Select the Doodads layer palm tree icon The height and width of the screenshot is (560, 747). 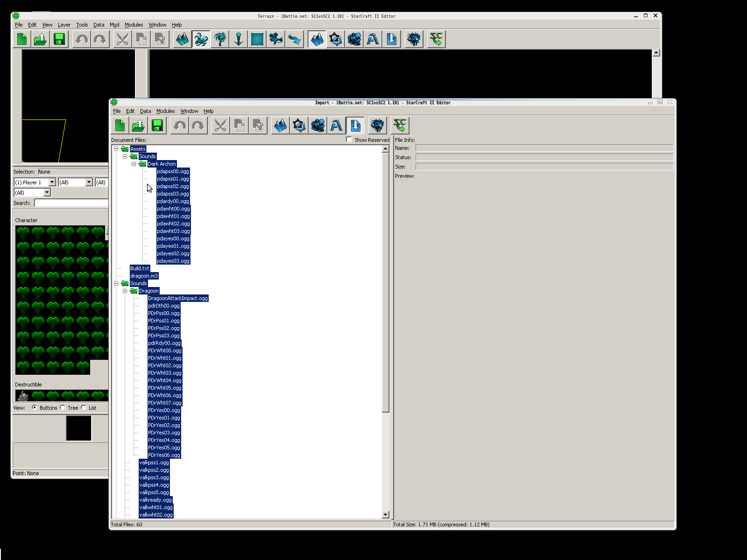tap(220, 39)
